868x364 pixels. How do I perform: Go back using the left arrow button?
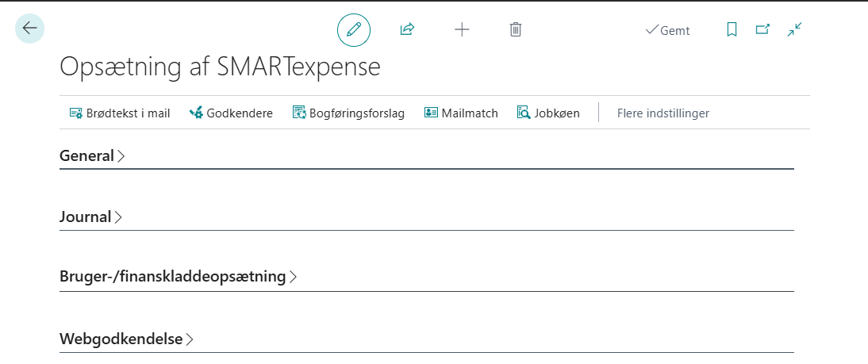click(29, 29)
